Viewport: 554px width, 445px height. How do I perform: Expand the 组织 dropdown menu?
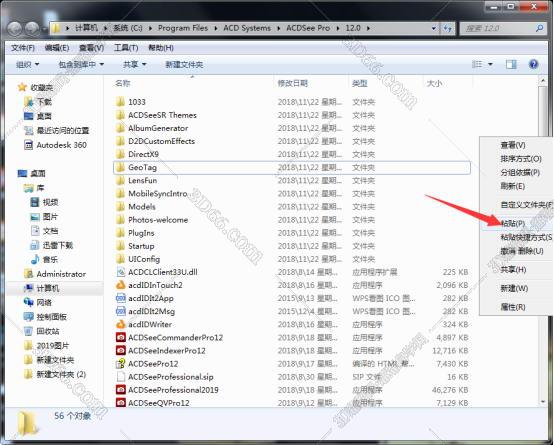[27, 65]
